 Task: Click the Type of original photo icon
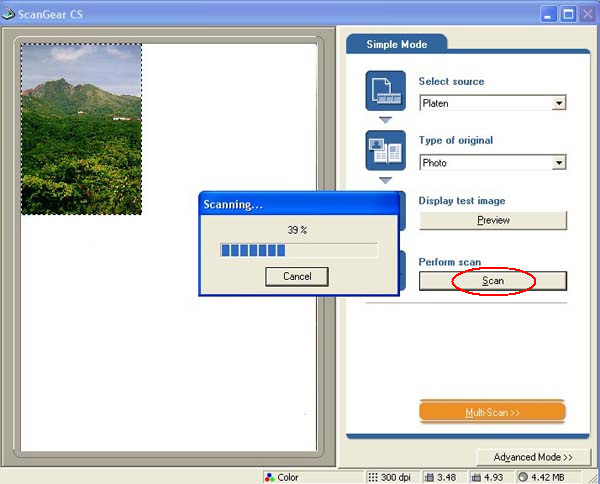385,150
